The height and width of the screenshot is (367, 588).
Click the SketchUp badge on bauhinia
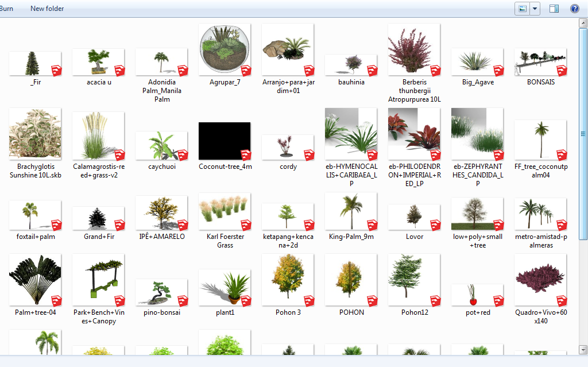coord(373,69)
